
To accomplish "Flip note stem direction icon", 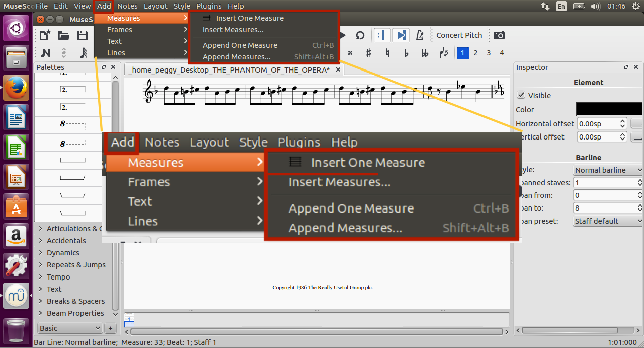I will coord(443,53).
